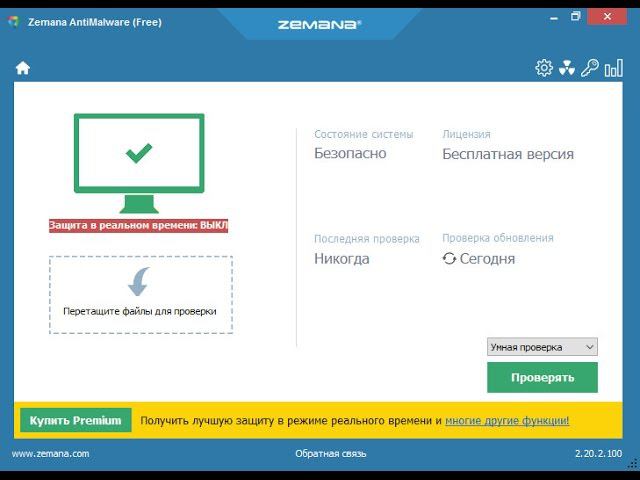Open the Умная проверка scan type dropdown
This screenshot has height=480, width=640.
[542, 347]
